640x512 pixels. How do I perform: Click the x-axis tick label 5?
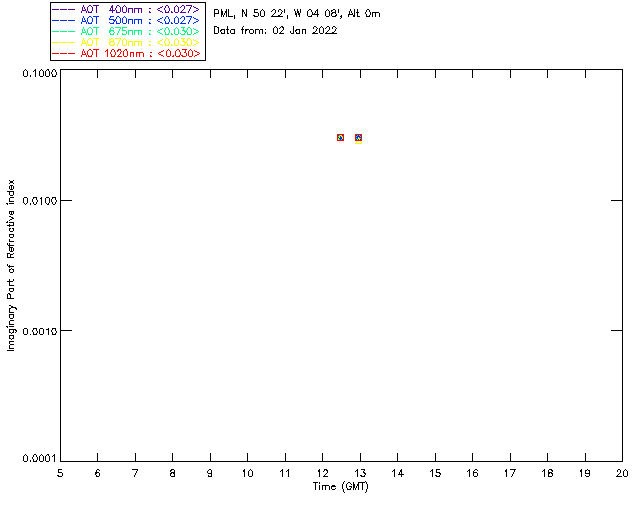[x=60, y=473]
